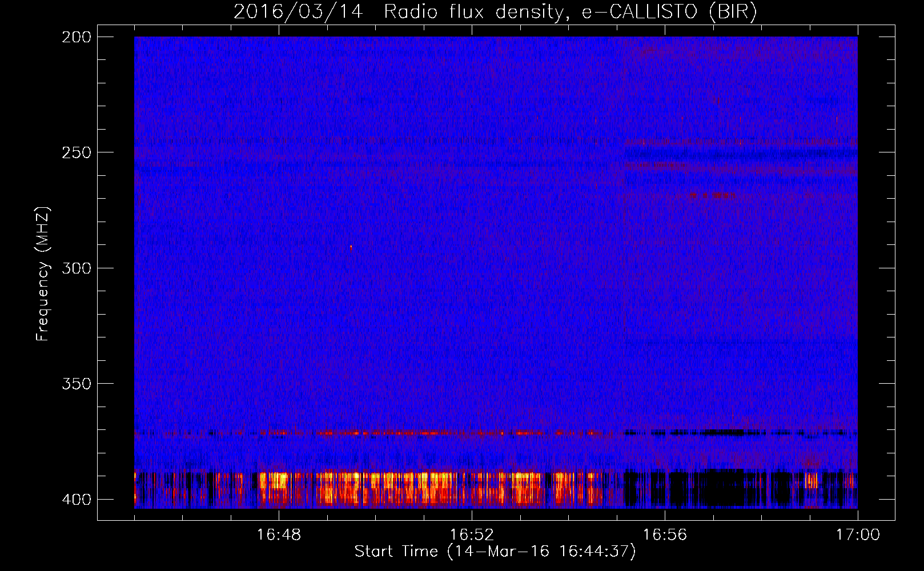Click the 16:56 time tick label
The height and width of the screenshot is (571, 924).
pyautogui.click(x=665, y=535)
